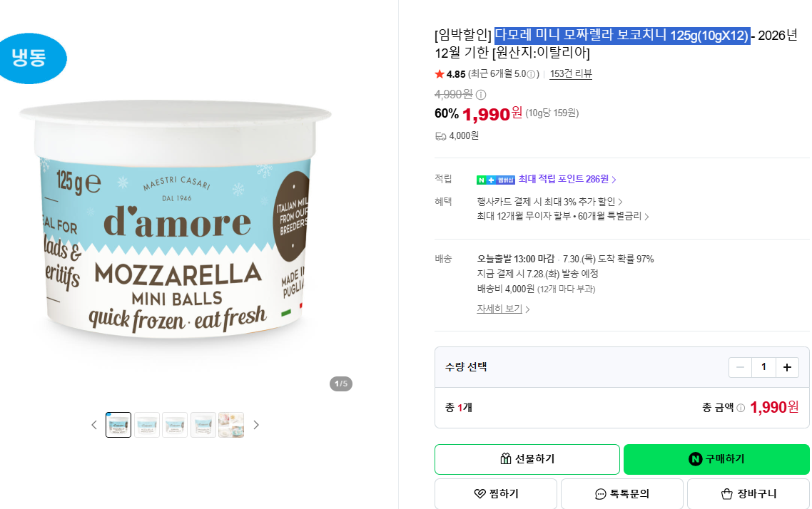812x509 pixels.
Task: Click heart icon on 찜하기 button
Action: tap(480, 494)
